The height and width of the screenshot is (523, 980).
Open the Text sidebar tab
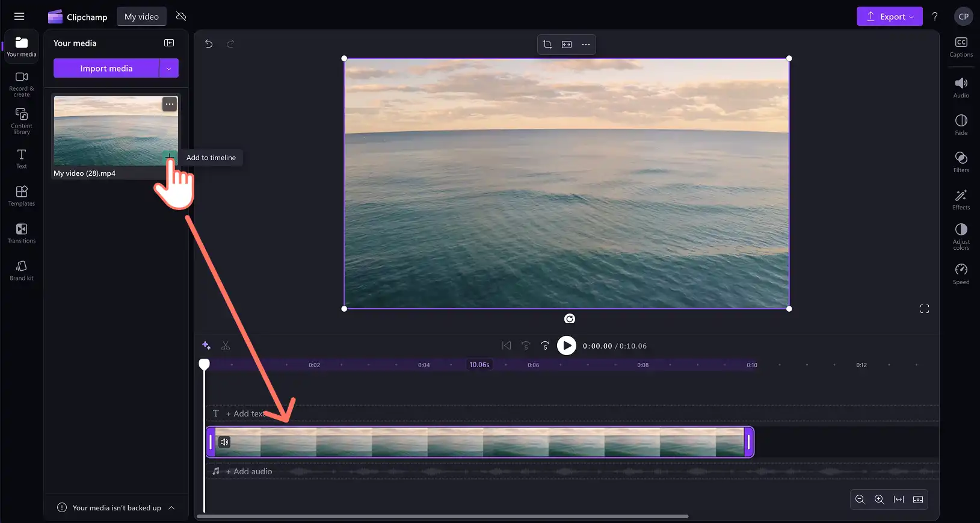(x=22, y=159)
